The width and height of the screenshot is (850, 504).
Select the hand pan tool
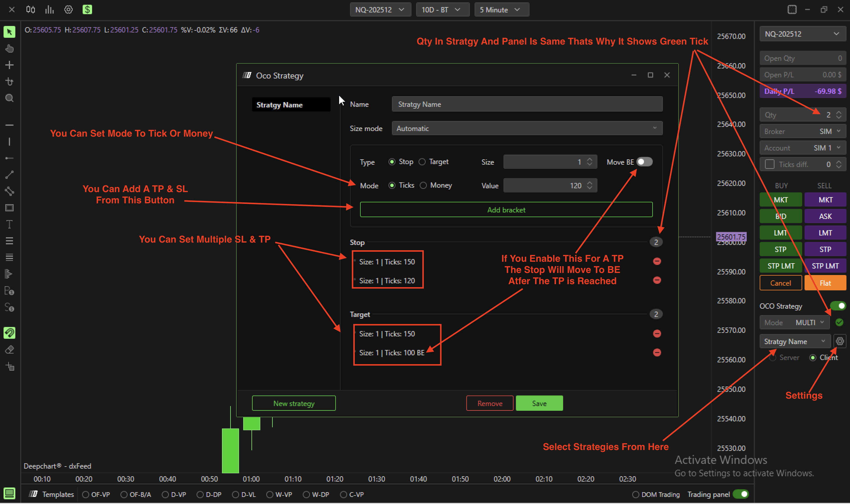click(x=9, y=49)
